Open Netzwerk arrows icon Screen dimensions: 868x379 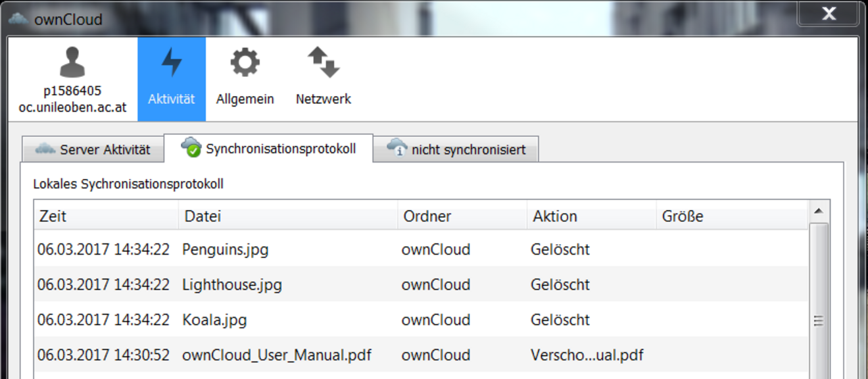323,63
